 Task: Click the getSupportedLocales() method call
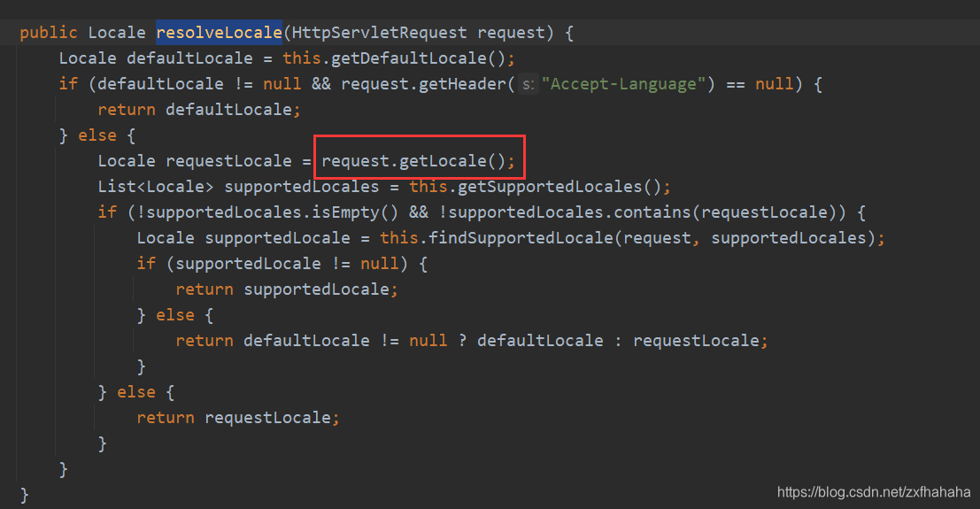click(x=559, y=187)
